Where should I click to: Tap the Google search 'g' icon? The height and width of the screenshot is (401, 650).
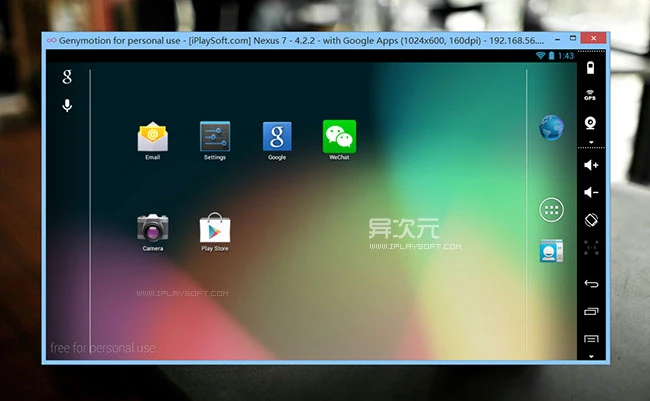(67, 77)
